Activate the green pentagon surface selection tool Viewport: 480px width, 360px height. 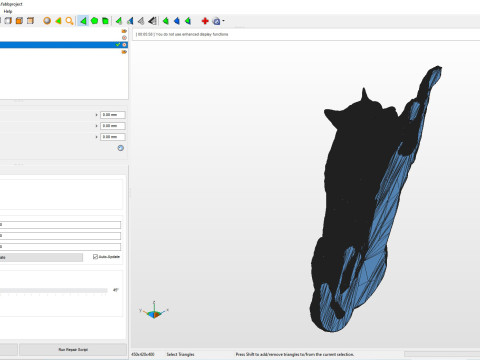click(94, 21)
